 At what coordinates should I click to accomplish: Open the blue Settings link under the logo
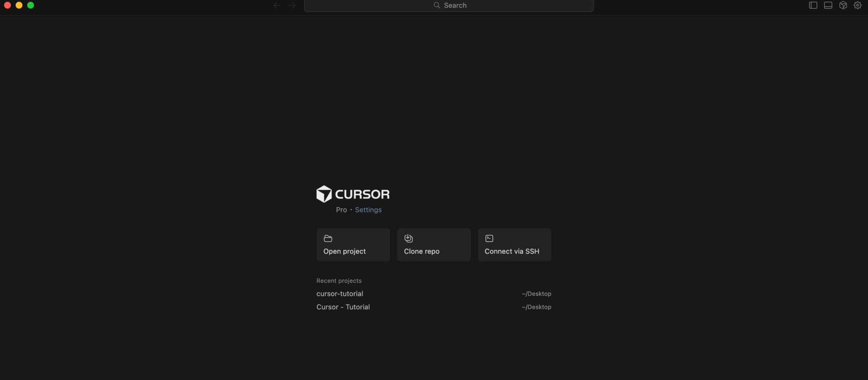(x=368, y=210)
